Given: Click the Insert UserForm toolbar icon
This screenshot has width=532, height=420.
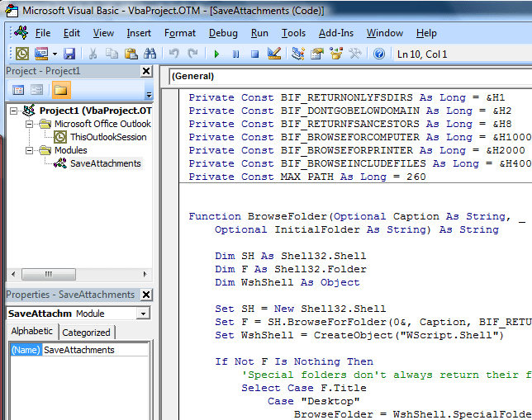Looking at the screenshot, I should point(41,54).
